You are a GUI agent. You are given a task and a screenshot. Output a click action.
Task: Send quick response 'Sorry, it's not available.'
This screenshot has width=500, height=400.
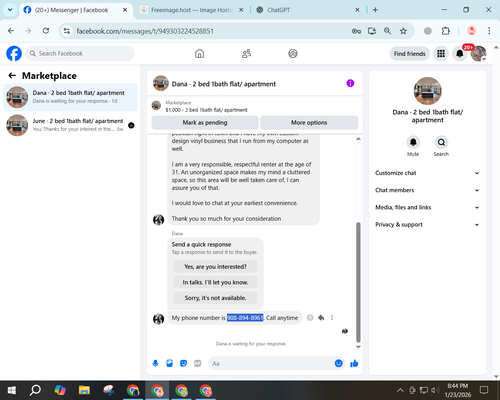[x=215, y=298]
